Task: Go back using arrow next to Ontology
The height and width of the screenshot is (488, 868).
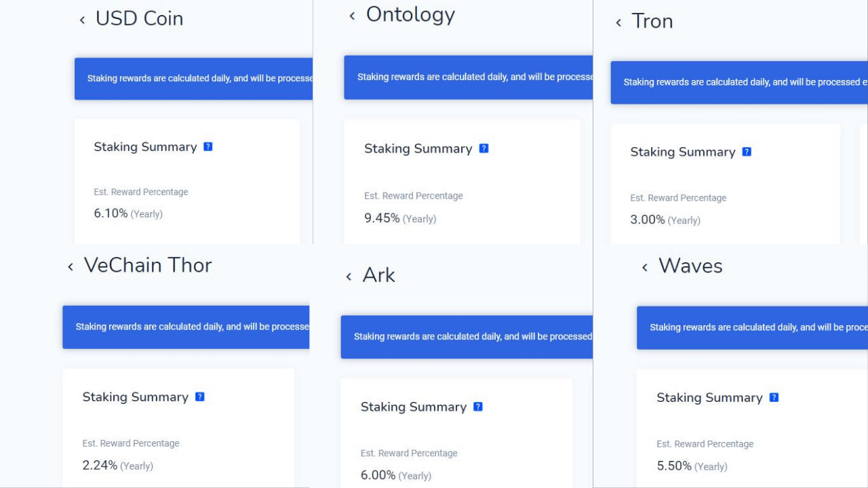Action: [352, 16]
